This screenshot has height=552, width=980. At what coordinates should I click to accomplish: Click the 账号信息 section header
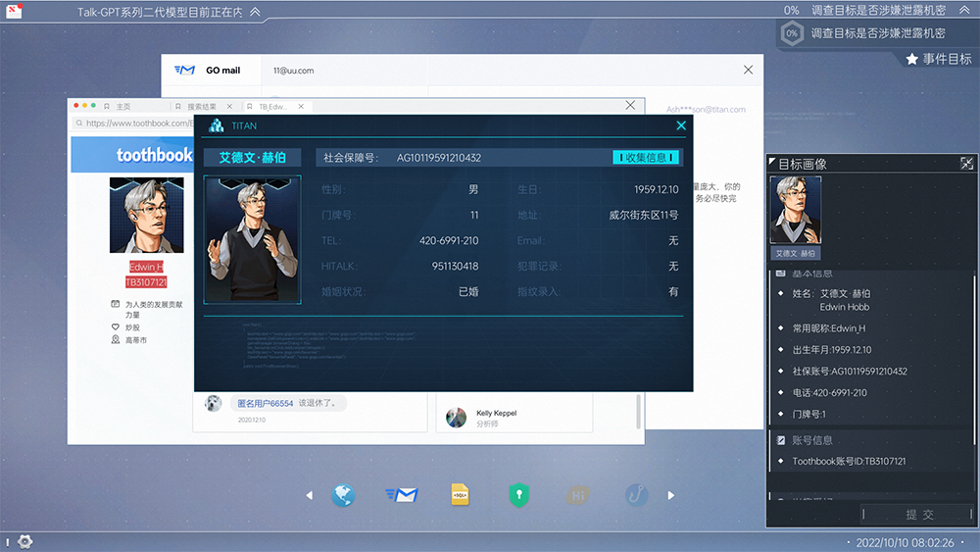click(x=811, y=440)
